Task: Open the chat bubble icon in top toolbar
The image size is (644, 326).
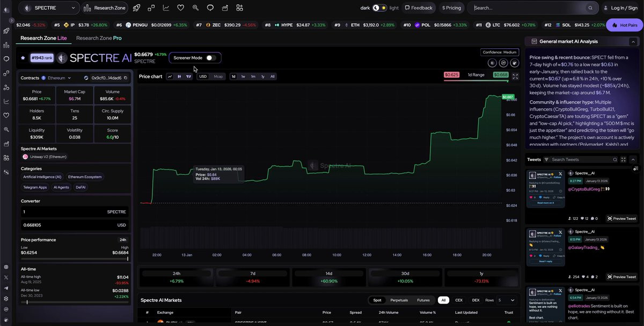Action: point(210,8)
